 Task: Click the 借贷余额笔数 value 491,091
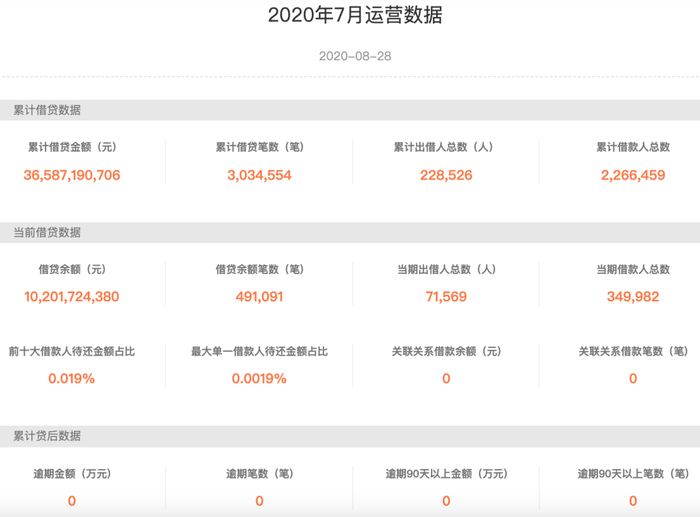[x=259, y=297]
